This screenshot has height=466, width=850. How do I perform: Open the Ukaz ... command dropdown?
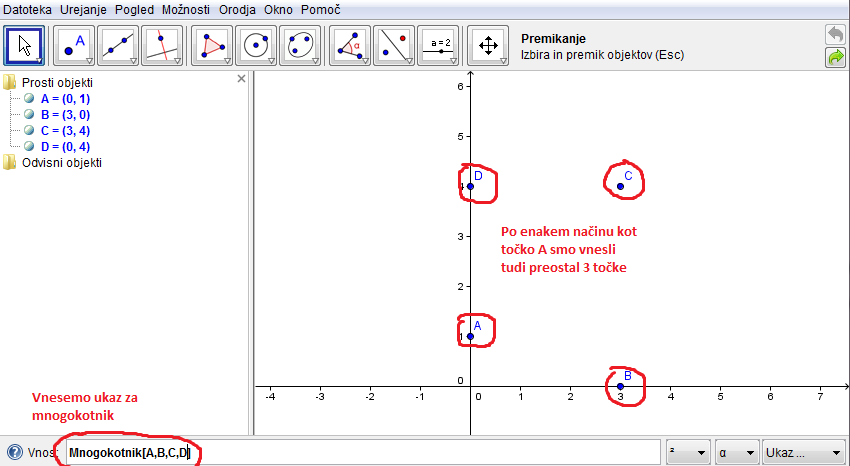tap(803, 452)
